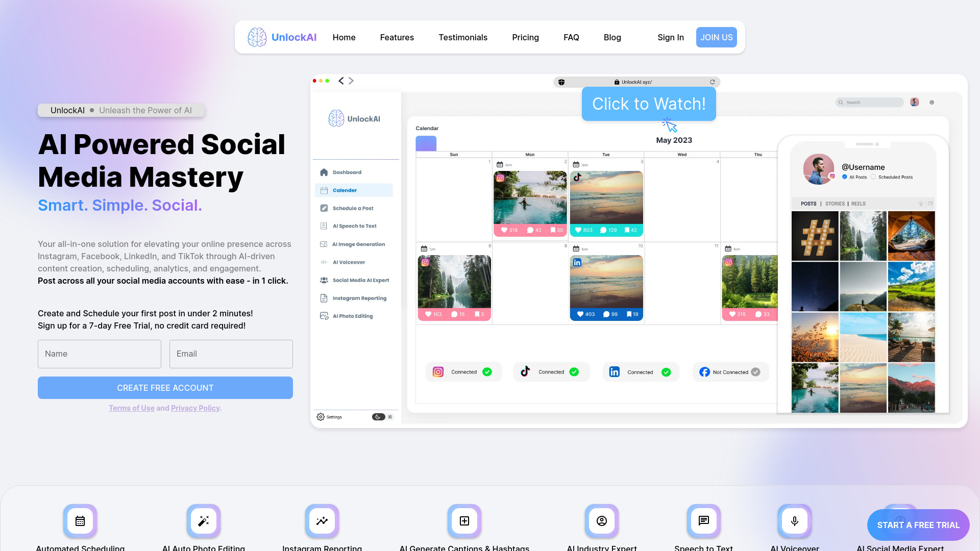Open the Pricing page from navbar
The height and width of the screenshot is (551, 980).
pos(526,37)
